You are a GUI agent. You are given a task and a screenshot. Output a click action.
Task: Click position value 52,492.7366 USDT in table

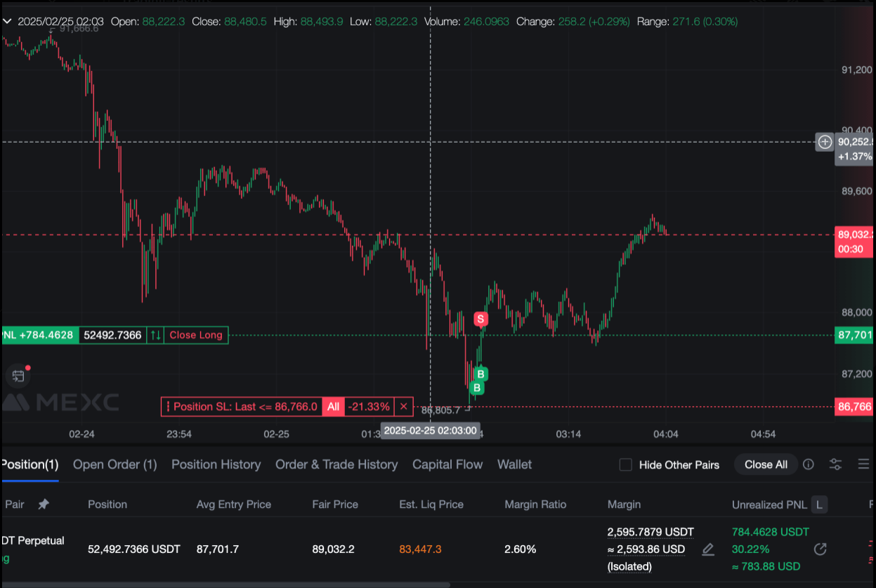[134, 549]
